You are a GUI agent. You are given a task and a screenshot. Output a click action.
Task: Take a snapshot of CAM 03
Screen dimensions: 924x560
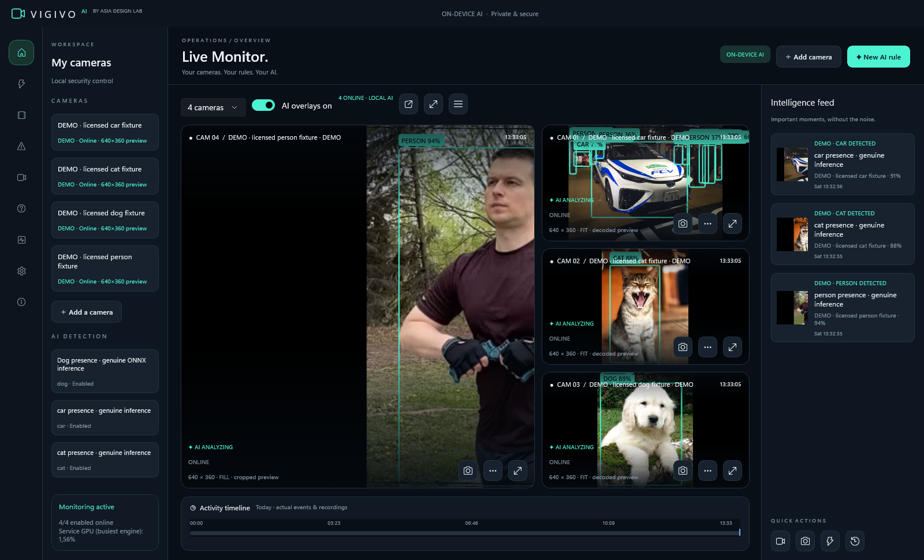pyautogui.click(x=683, y=471)
